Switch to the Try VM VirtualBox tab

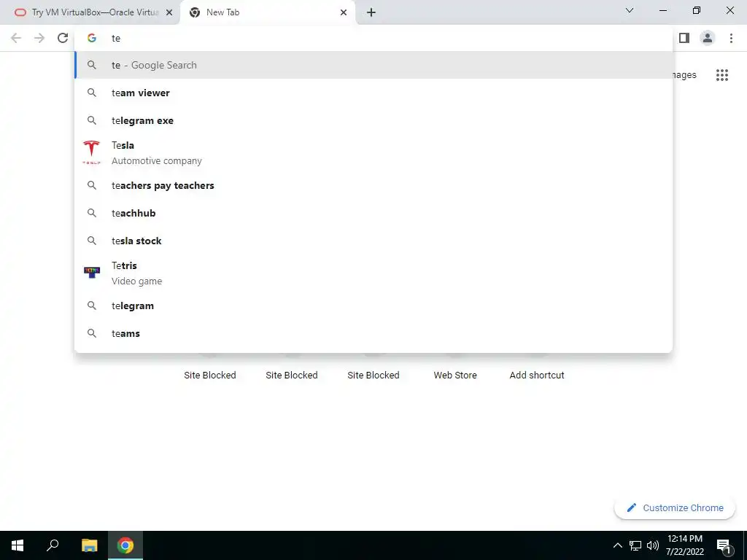(90, 12)
